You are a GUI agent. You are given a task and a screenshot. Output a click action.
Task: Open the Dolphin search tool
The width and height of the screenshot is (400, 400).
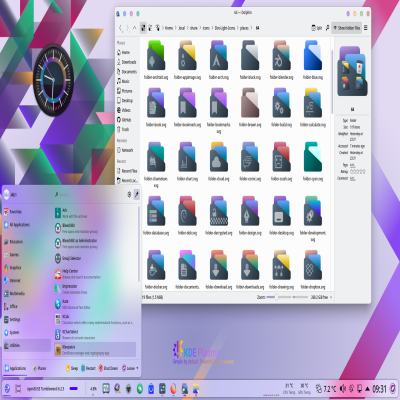[x=327, y=28]
